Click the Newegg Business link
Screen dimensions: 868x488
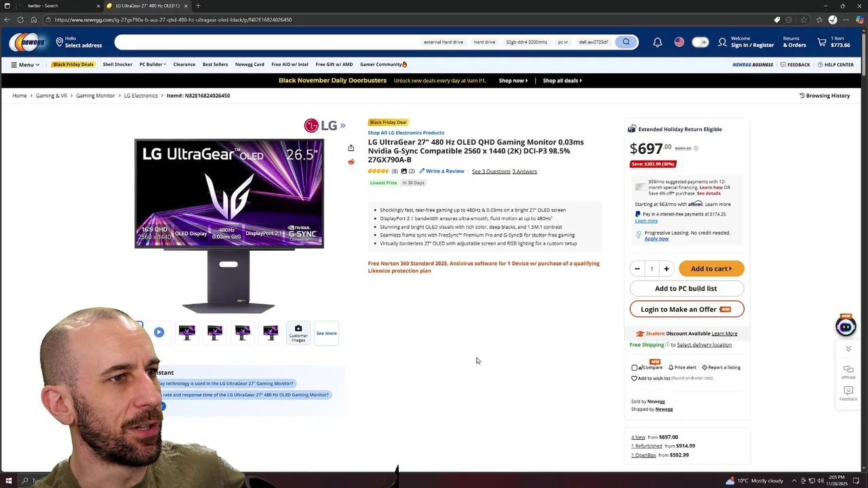(753, 64)
